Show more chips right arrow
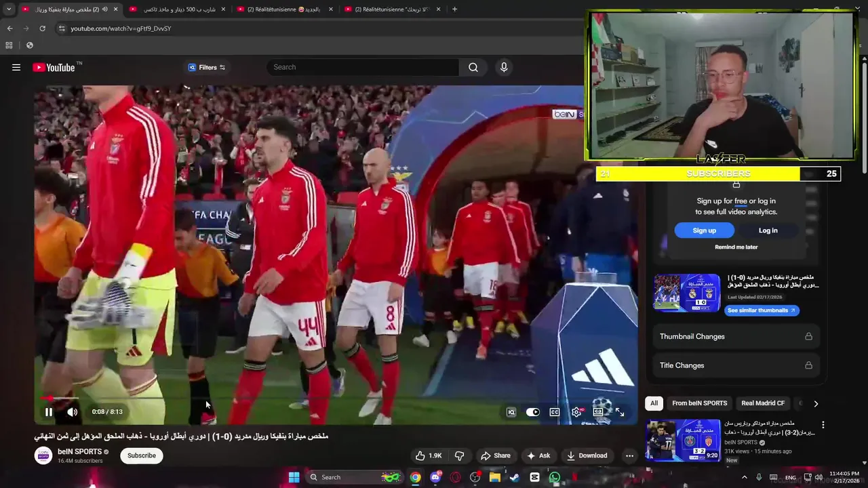The height and width of the screenshot is (488, 868). [x=816, y=403]
